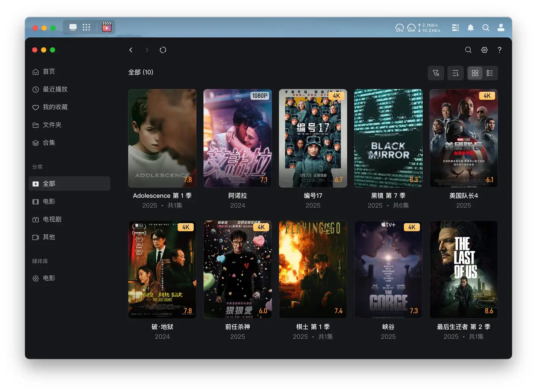Screen dimensions: 537x392
Task: Click the title 阿诺拉
Action: [238, 196]
